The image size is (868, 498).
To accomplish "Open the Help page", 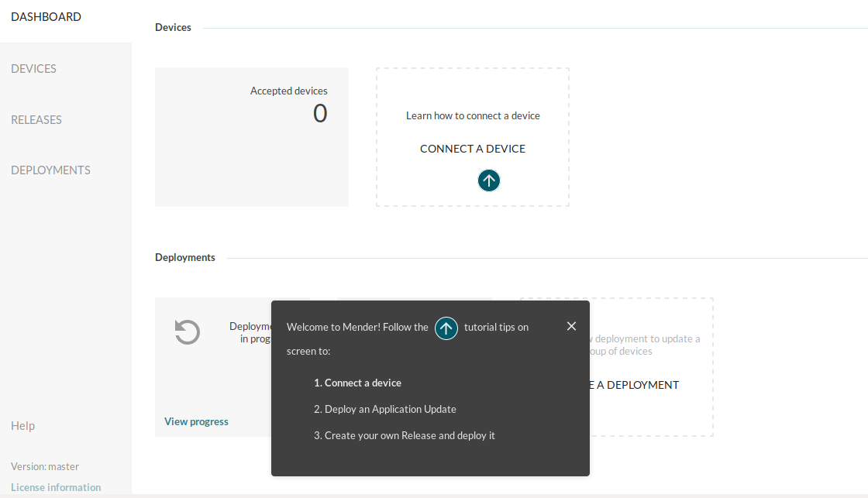I will [x=22, y=425].
